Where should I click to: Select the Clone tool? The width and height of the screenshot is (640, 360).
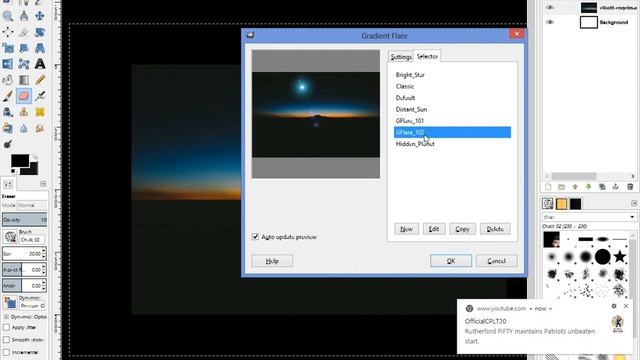24,112
